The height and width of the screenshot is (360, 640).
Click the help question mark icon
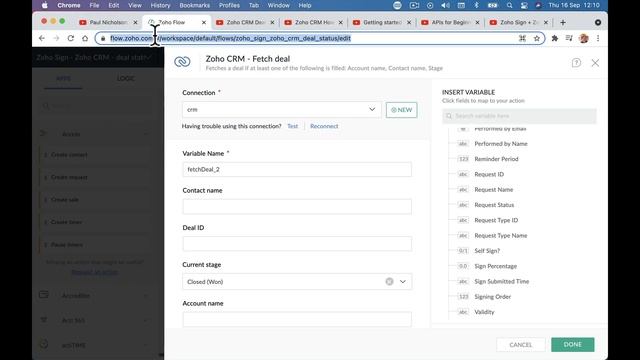tap(576, 63)
